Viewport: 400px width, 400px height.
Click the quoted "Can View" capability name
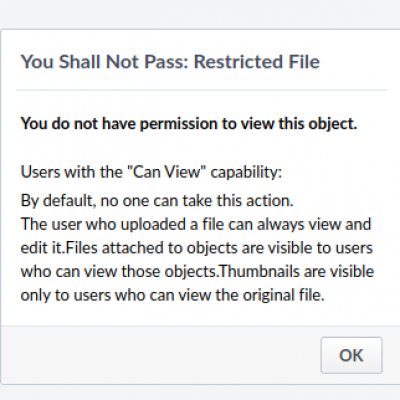(x=167, y=172)
